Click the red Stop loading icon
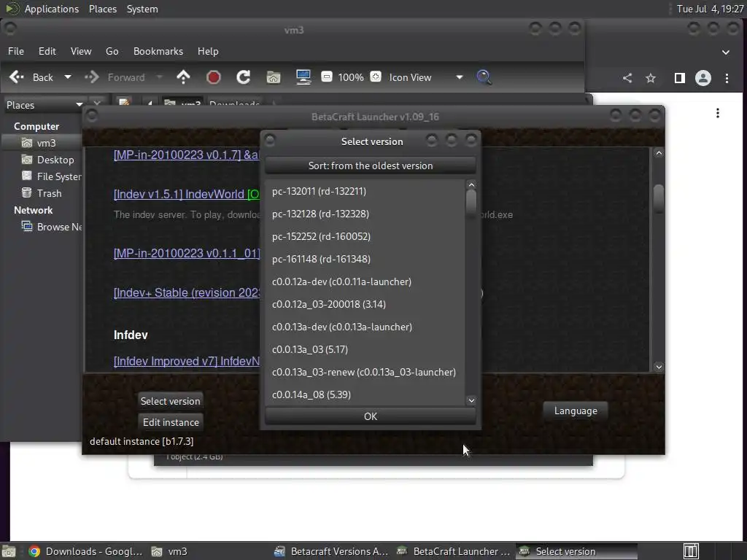Screen dimensions: 747x560 [214, 77]
